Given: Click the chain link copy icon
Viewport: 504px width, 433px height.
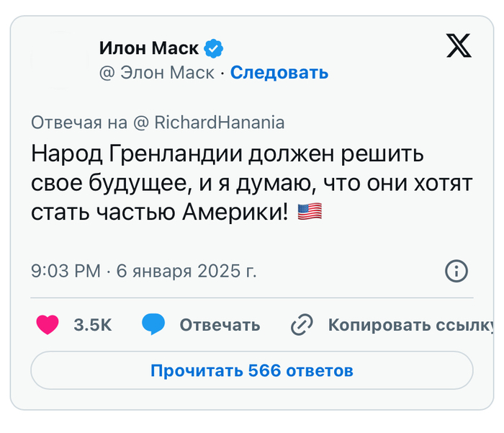Looking at the screenshot, I should pos(301,326).
